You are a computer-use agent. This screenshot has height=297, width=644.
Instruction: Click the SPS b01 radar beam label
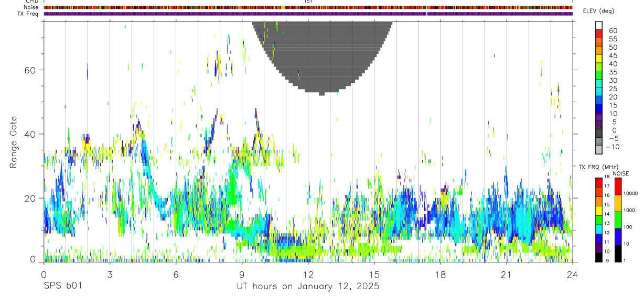point(62,287)
